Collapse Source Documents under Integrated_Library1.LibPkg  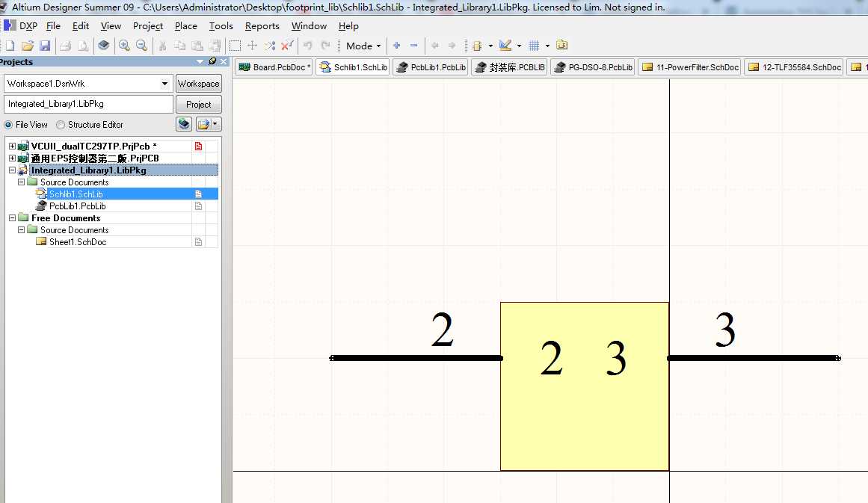[x=21, y=182]
